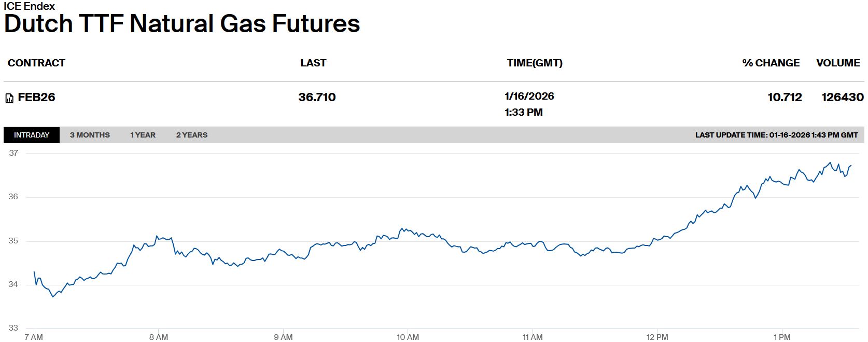
Task: Select the INTRADAY tab
Action: [x=32, y=135]
